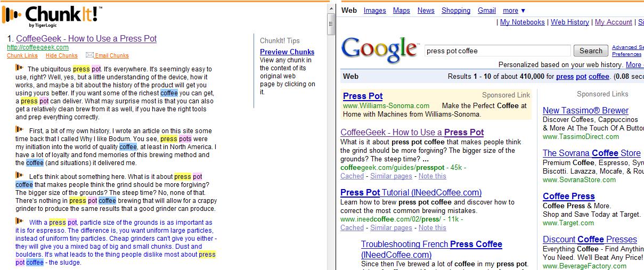Open the Chunk Links option
The width and height of the screenshot is (644, 270).
tap(22, 55)
